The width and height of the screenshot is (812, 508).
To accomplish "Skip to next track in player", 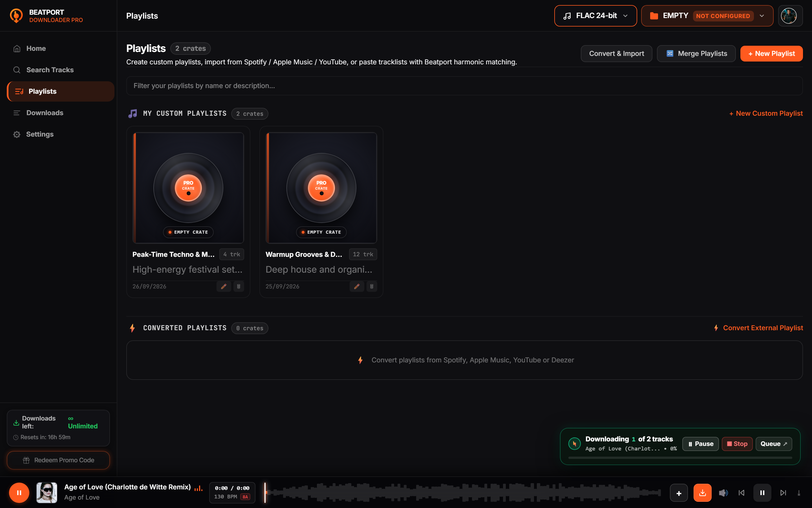I will 783,493.
